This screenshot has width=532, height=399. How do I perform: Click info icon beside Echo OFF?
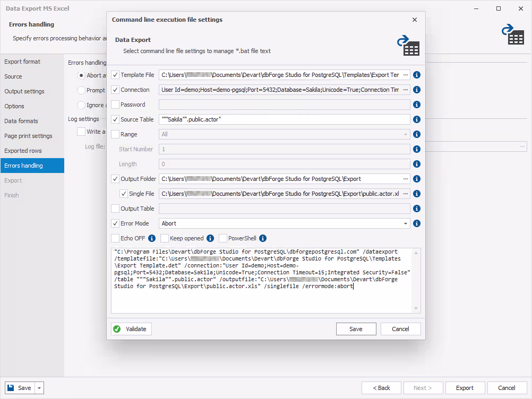[152, 238]
